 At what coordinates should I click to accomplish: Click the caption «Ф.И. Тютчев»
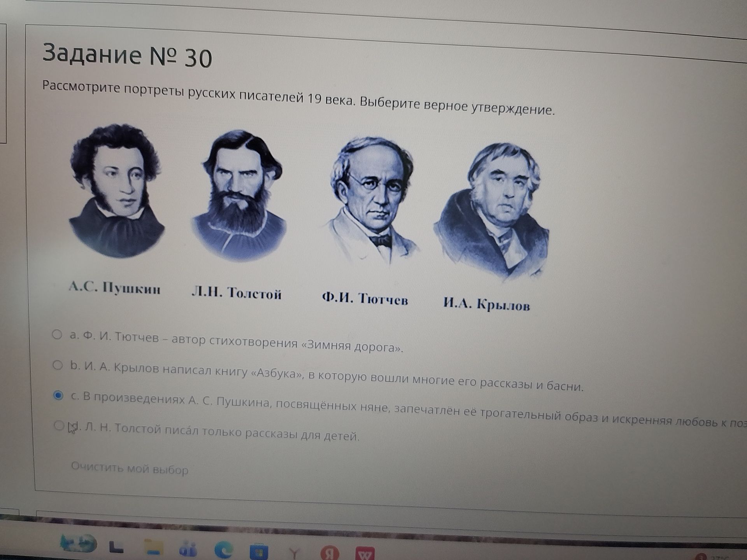pos(365,299)
